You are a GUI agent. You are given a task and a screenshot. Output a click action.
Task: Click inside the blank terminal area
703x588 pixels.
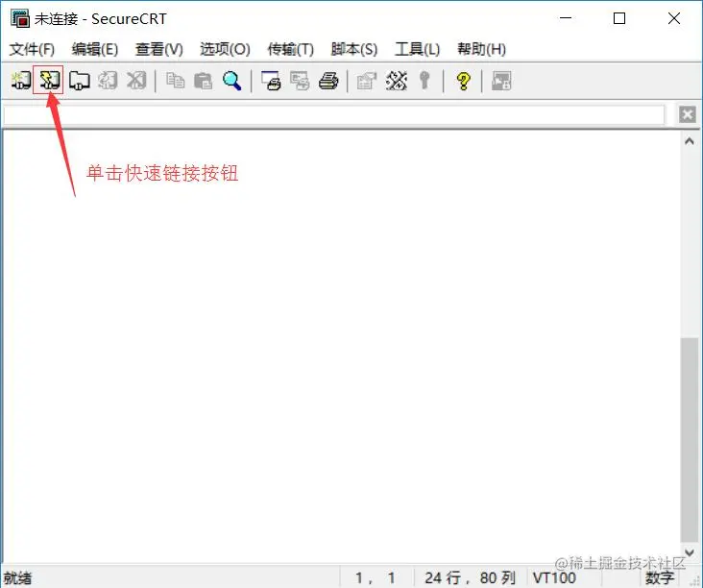pyautogui.click(x=342, y=345)
